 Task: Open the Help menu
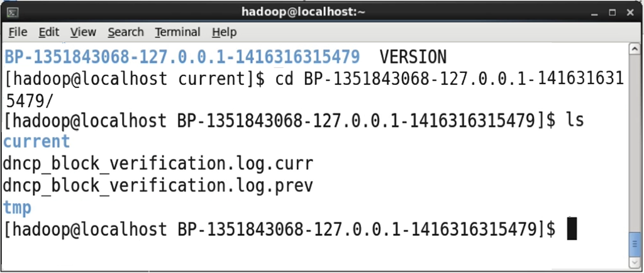point(225,32)
